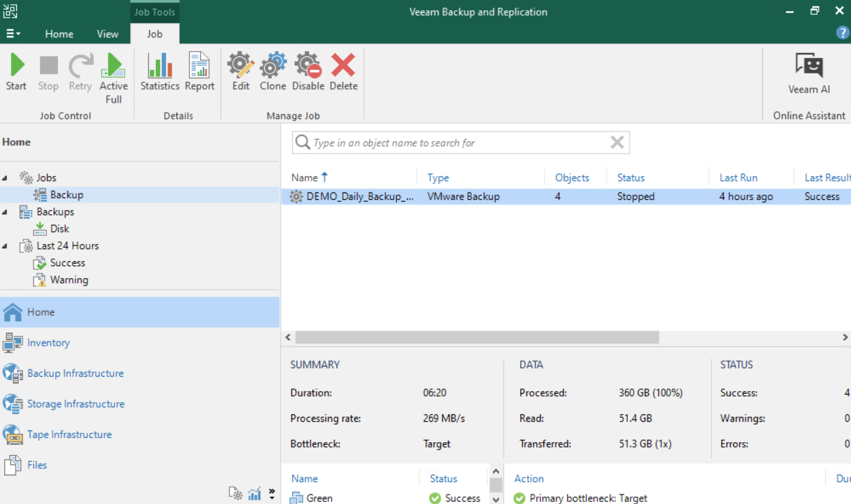Select the Warning item under Last 24 Hours
Viewport: 851px width, 504px height.
(69, 280)
